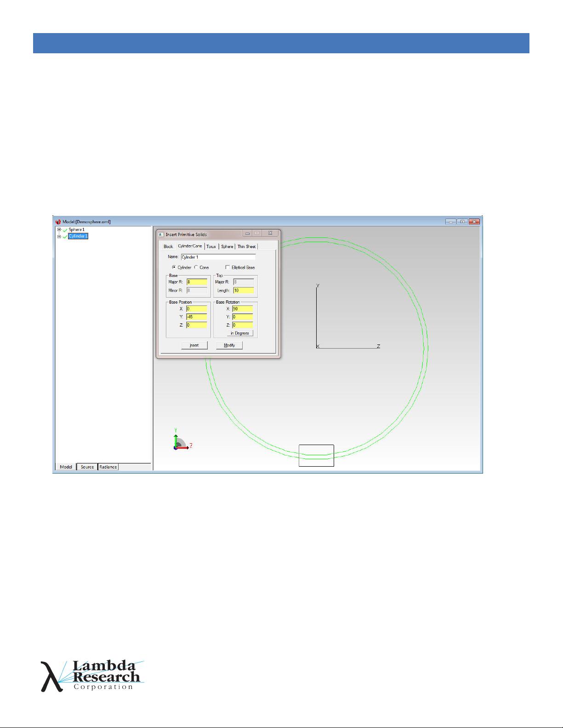Minimize the Insert Primitive Solids dialog
Image resolution: width=563 pixels, height=728 pixels.
[x=247, y=234]
